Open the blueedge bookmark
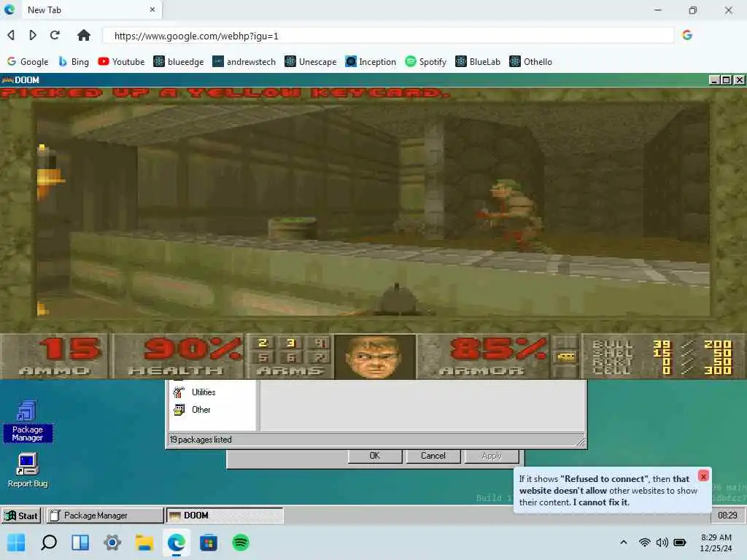Image resolution: width=747 pixels, height=560 pixels. [179, 61]
